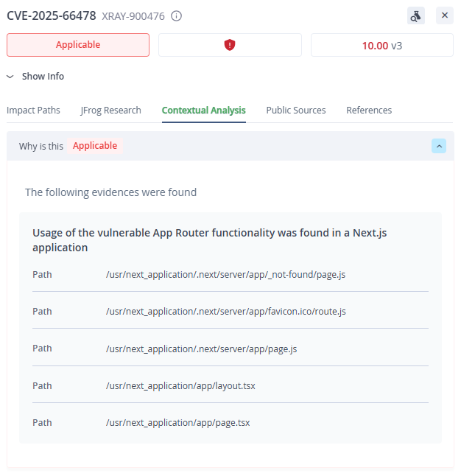Open the JFrog Research tab
This screenshot has height=476, width=461.
(110, 110)
